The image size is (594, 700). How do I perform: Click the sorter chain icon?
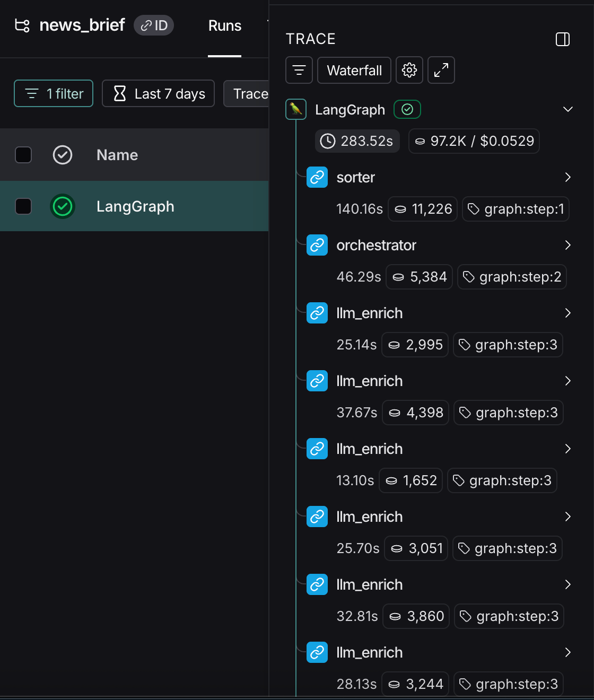[x=317, y=177]
